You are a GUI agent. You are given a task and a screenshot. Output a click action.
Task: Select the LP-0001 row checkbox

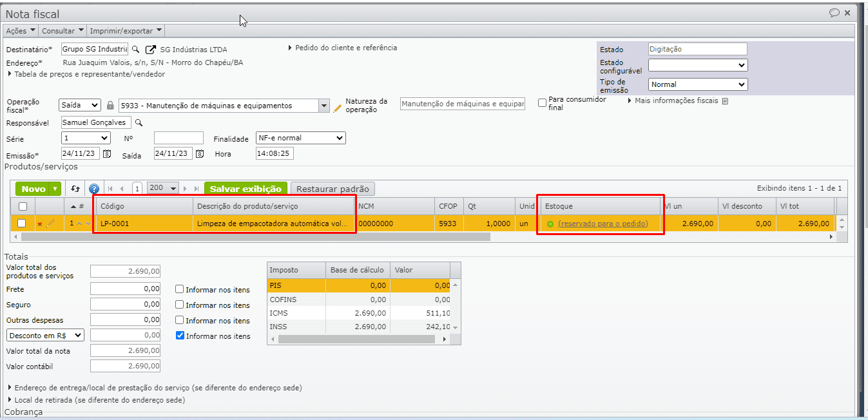[x=22, y=224]
